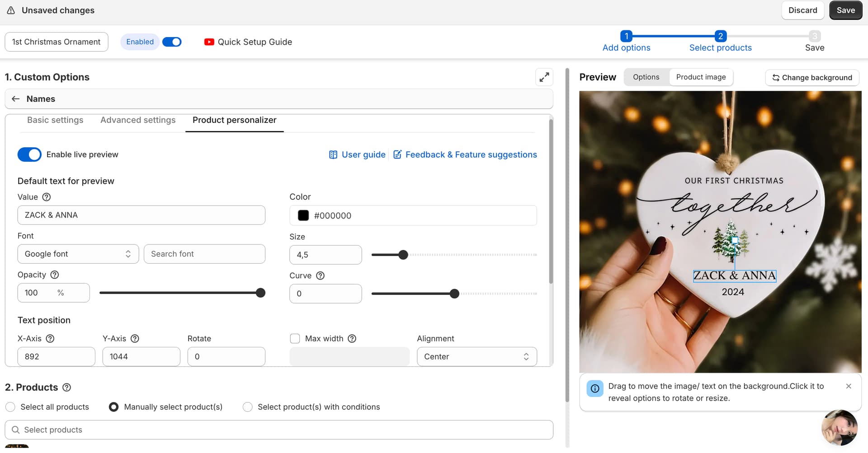
Task: Click the YouTube Quick Setup Guide icon
Action: tap(209, 42)
